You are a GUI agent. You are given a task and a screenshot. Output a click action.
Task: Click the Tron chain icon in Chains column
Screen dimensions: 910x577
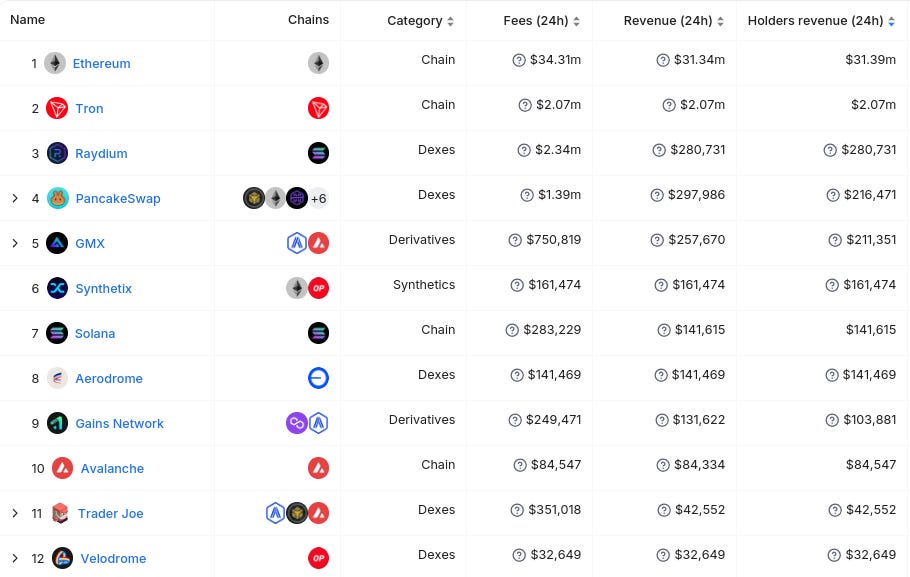point(318,108)
